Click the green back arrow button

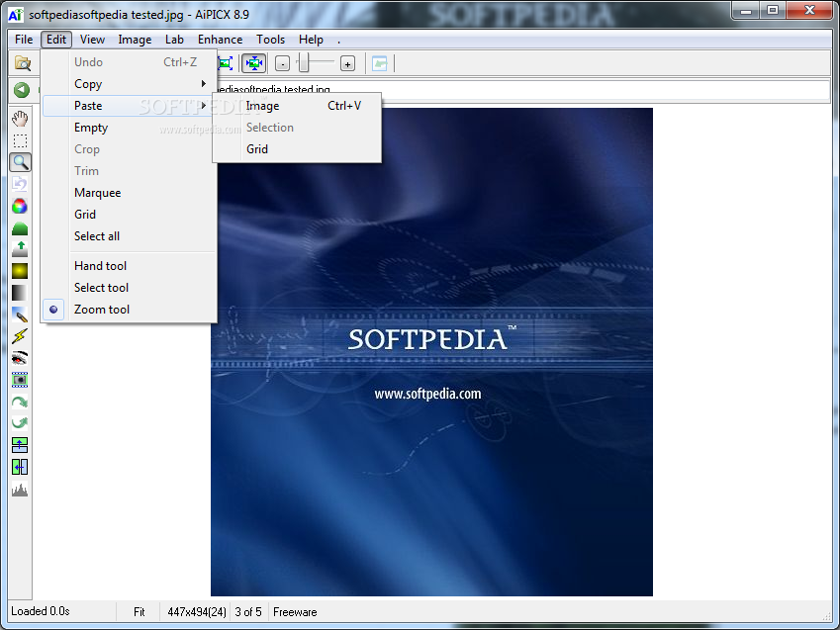[22, 89]
